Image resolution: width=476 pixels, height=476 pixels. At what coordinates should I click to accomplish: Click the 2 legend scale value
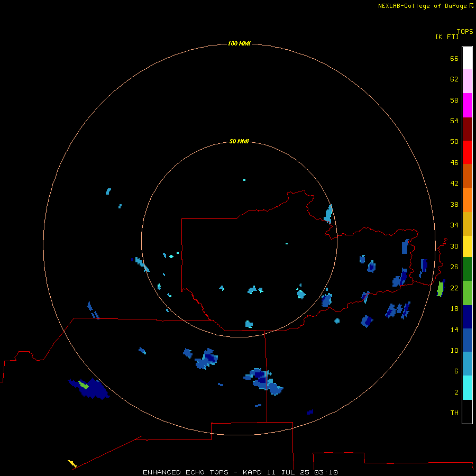(x=456, y=392)
